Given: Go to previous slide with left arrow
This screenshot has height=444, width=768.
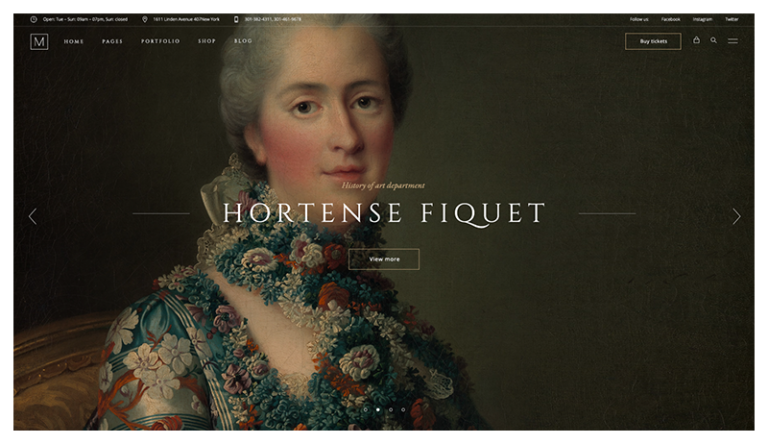Looking at the screenshot, I should 32,216.
